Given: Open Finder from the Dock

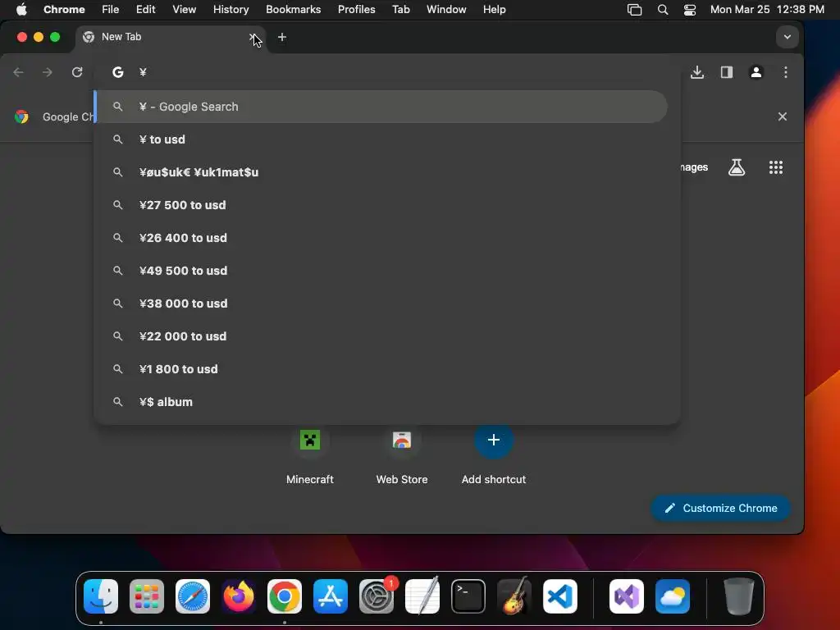Looking at the screenshot, I should [x=101, y=596].
